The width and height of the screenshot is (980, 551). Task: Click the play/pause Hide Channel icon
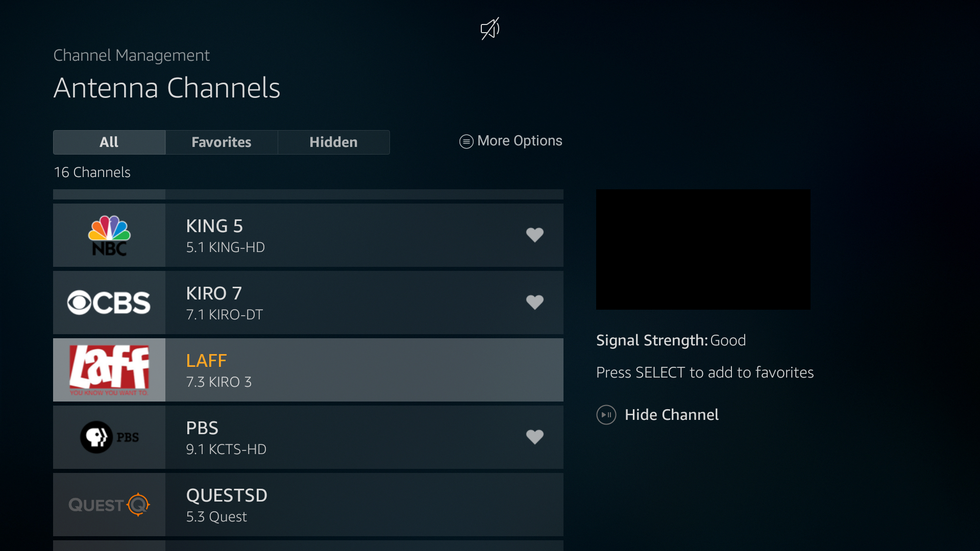click(x=606, y=415)
